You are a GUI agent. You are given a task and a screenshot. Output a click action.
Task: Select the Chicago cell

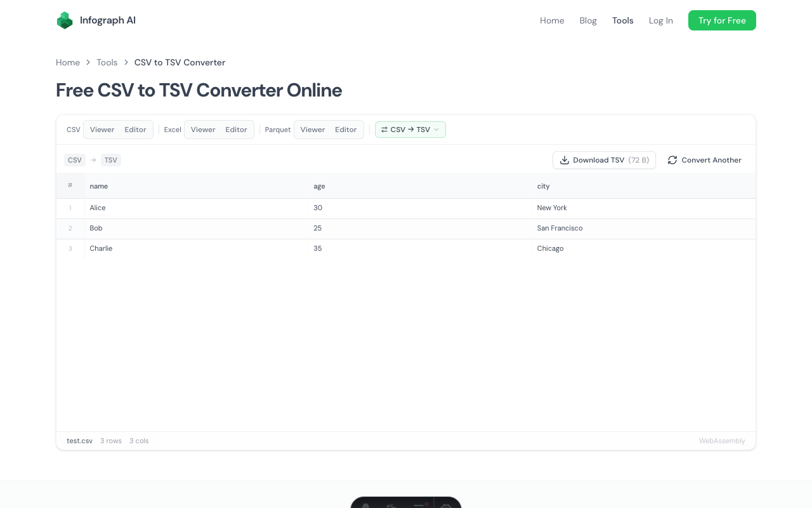coord(643,248)
